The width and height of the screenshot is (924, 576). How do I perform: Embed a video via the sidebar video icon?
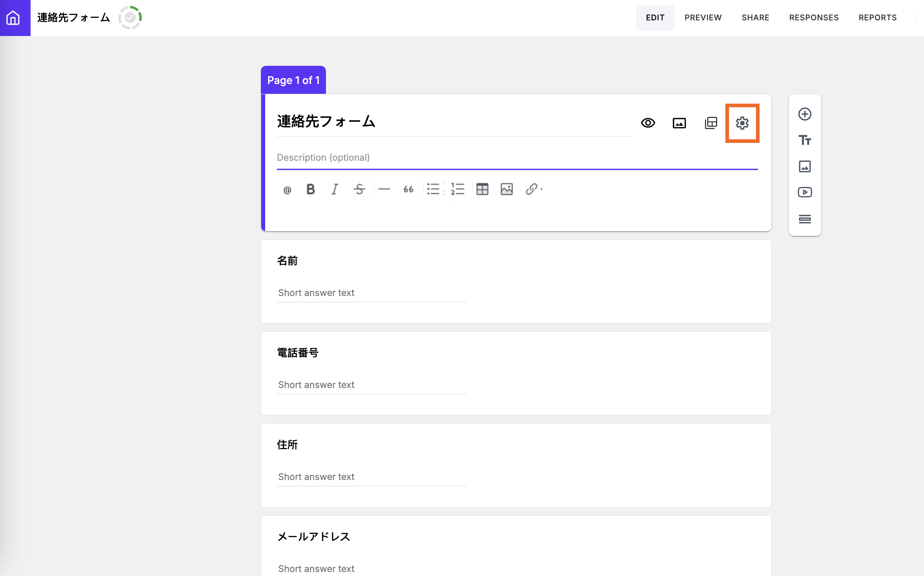coord(805,192)
